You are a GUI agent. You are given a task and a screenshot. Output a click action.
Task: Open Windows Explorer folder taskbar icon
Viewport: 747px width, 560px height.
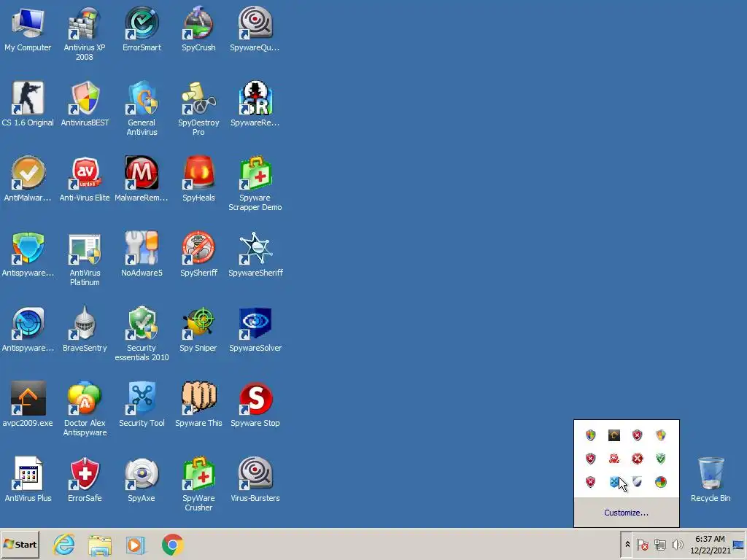(100, 544)
